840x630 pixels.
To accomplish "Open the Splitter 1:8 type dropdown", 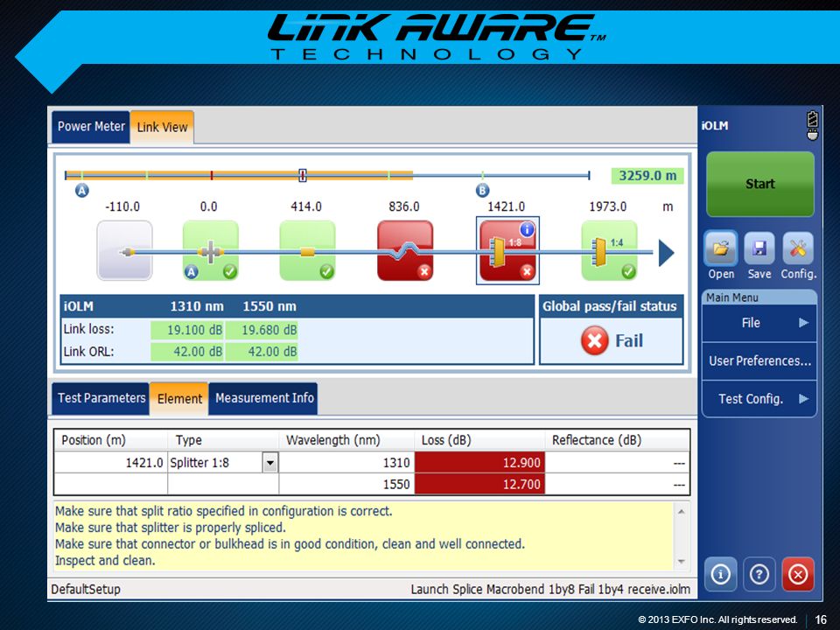I will (x=270, y=462).
